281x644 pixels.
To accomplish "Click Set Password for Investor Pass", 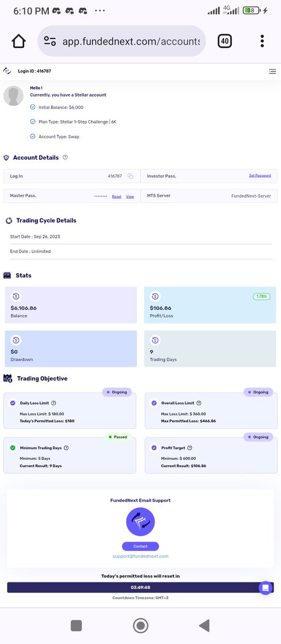I will 260,175.
